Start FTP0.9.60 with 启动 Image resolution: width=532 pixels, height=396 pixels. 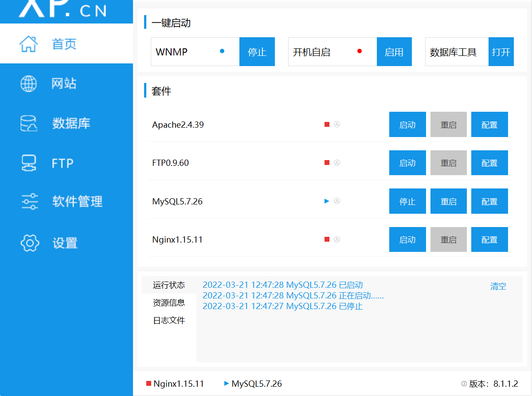(407, 163)
